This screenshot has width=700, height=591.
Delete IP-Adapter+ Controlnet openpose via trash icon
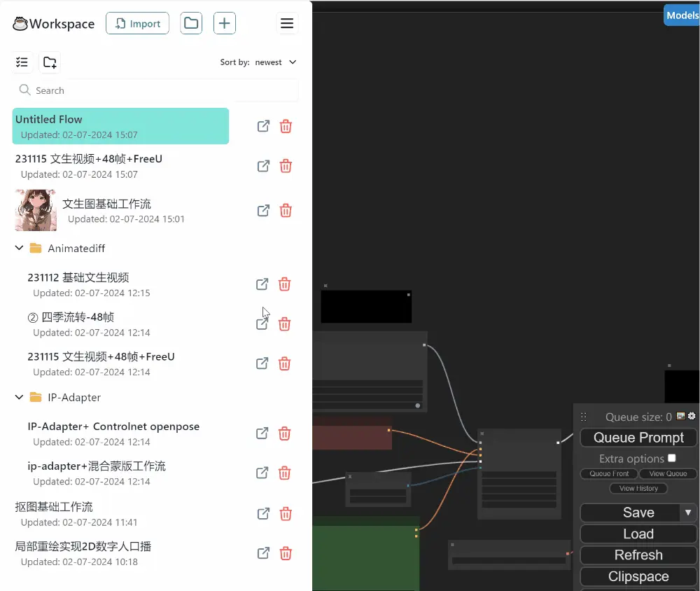pos(284,433)
